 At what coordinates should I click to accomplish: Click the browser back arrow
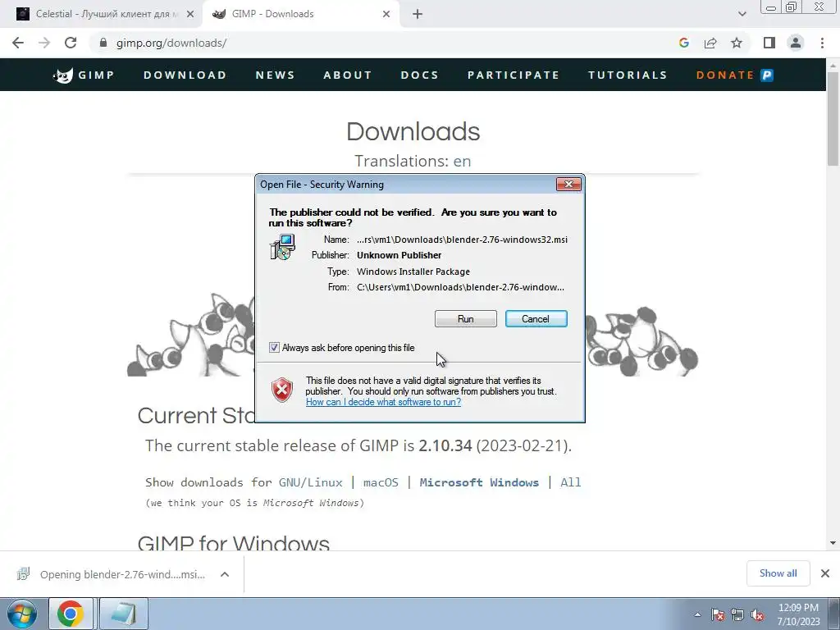pos(18,43)
